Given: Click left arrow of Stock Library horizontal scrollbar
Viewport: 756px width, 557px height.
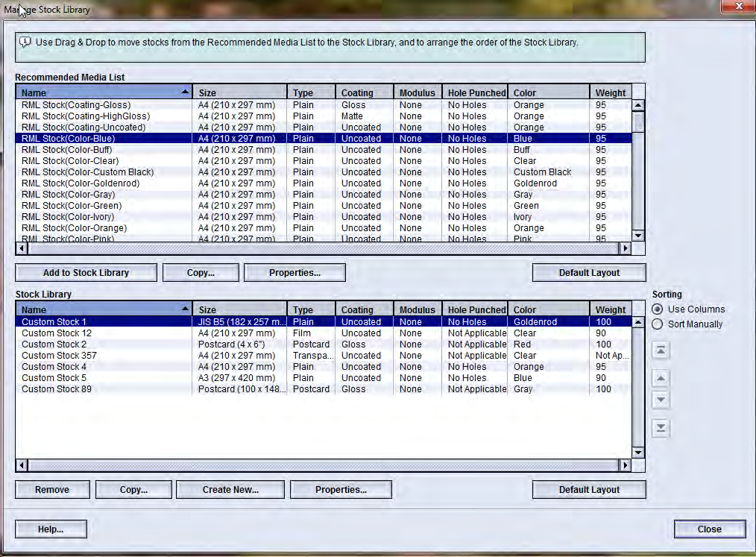Looking at the screenshot, I should (22, 465).
